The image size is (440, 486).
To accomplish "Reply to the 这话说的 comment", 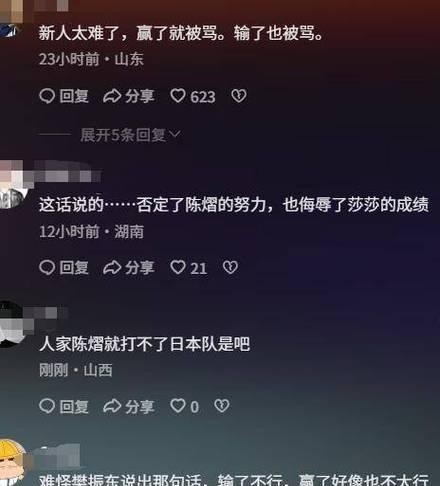I will [64, 268].
